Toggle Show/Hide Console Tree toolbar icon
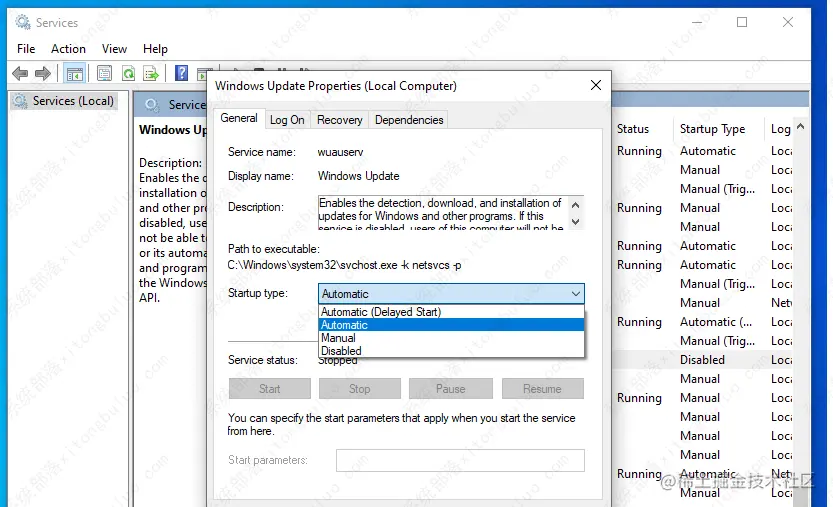This screenshot has width=833, height=507. point(74,73)
